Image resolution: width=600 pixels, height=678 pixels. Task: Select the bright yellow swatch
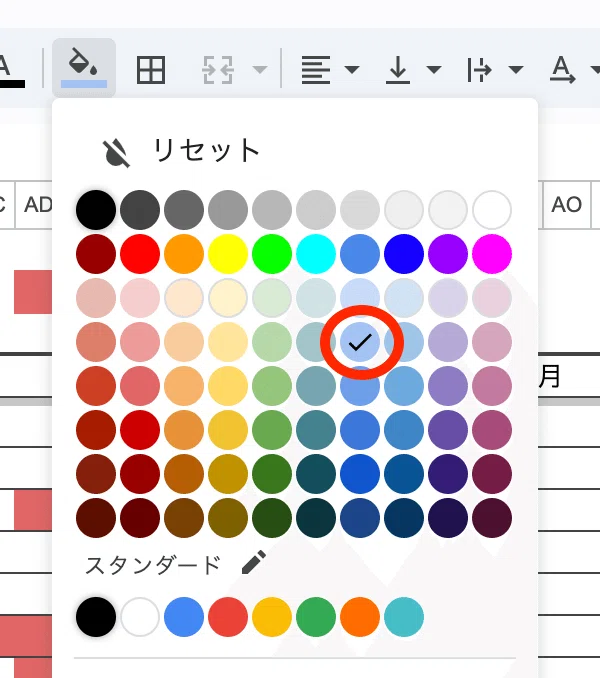pos(228,254)
